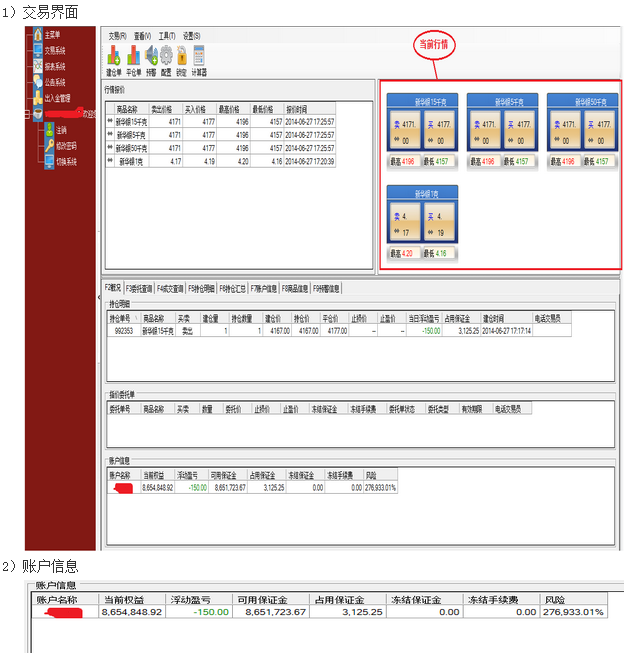Image resolution: width=638 pixels, height=653 pixels.
Task: Switch to the F3委托查询 tab
Action: click(139, 288)
